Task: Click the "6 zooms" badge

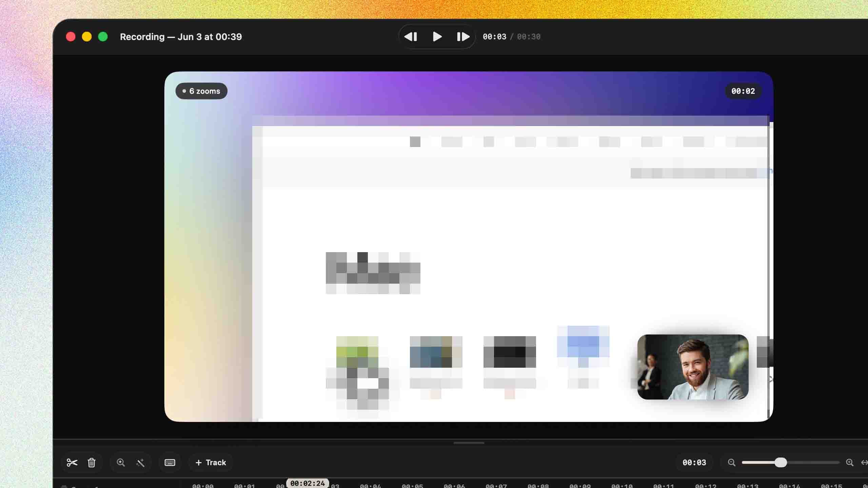Action: pos(201,91)
